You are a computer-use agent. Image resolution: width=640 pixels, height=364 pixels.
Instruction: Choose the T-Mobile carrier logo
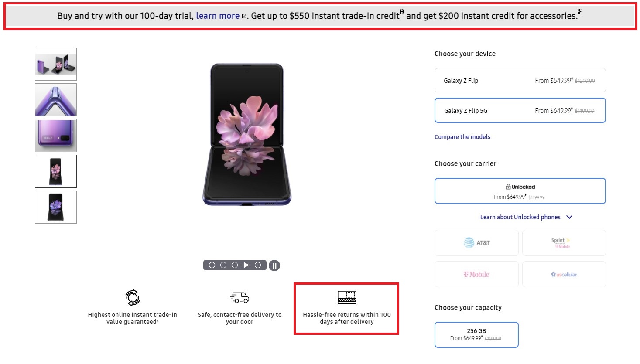[x=476, y=274]
